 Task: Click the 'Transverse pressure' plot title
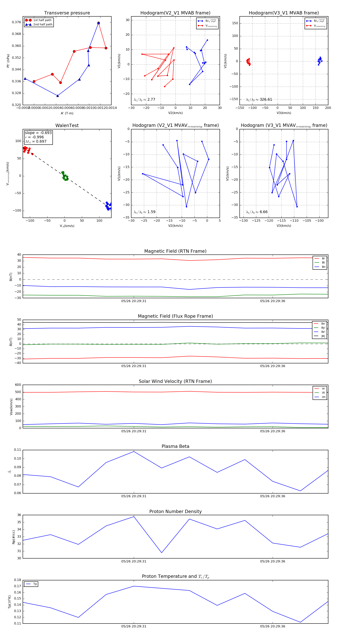coord(67,13)
